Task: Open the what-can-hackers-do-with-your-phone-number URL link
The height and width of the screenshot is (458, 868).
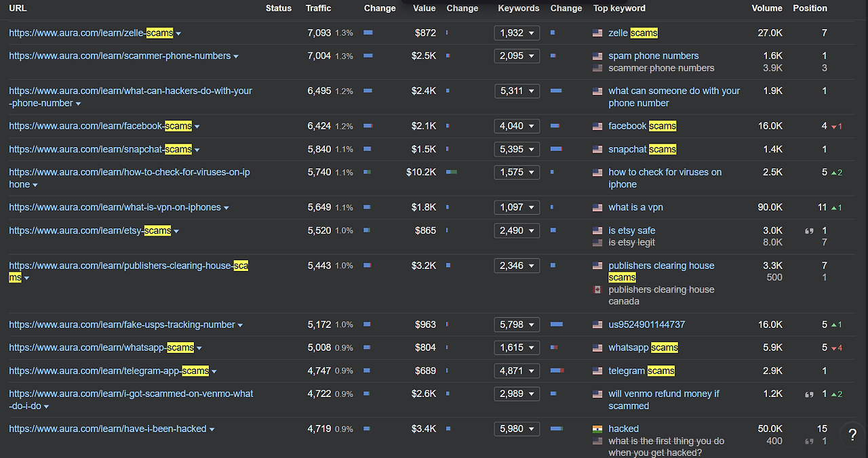Action: click(130, 97)
